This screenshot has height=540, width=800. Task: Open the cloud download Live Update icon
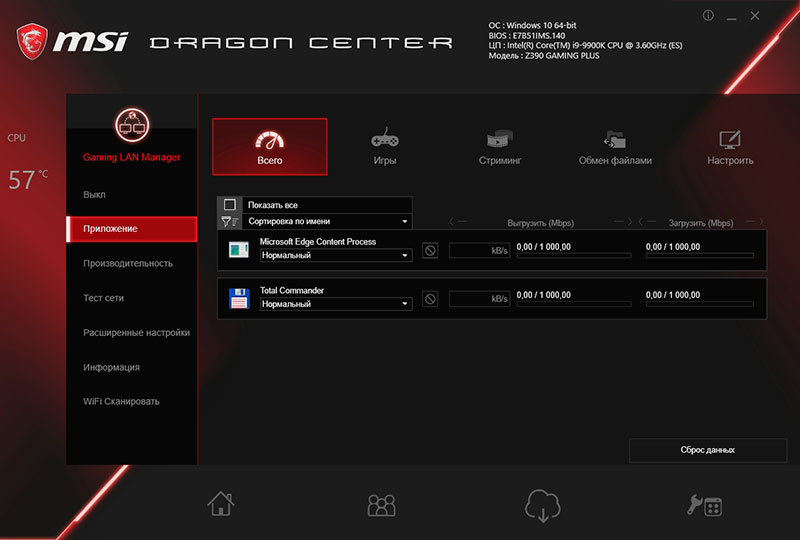click(x=543, y=505)
